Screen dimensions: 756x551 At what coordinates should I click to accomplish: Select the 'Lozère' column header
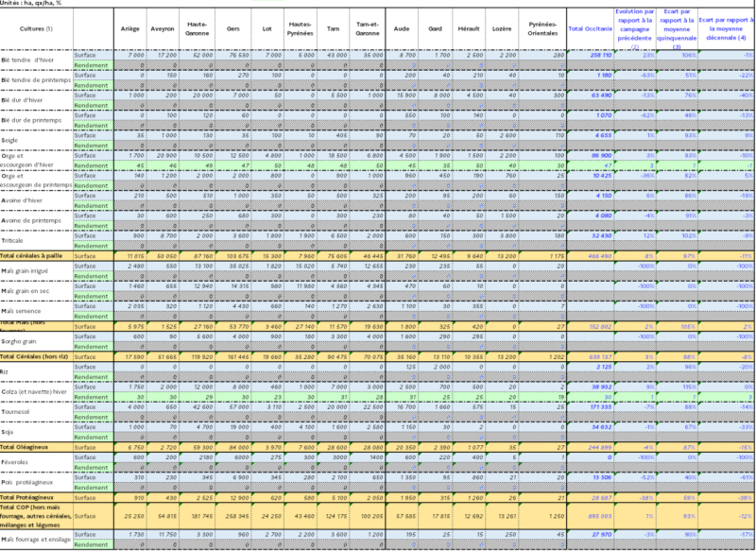pyautogui.click(x=502, y=29)
